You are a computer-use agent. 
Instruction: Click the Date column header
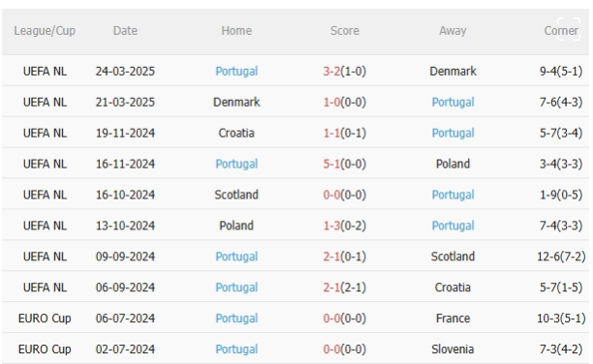click(x=125, y=31)
